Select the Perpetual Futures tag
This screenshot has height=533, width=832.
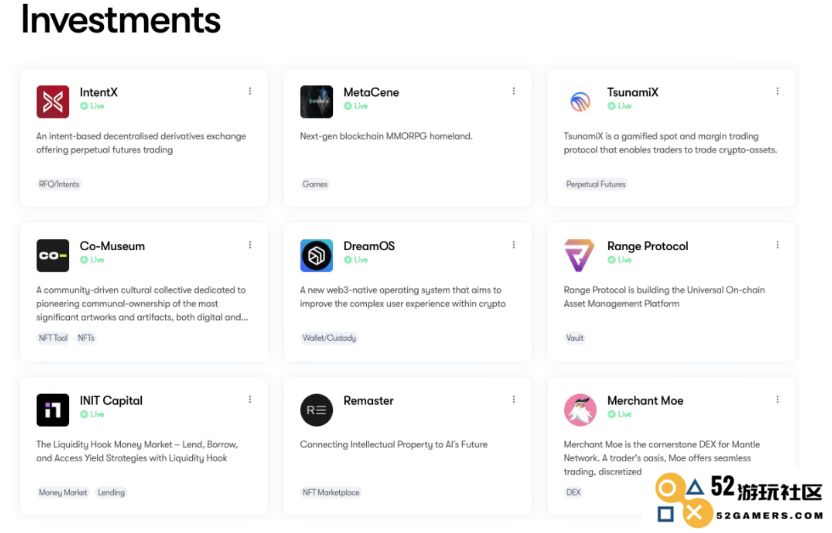coord(596,184)
